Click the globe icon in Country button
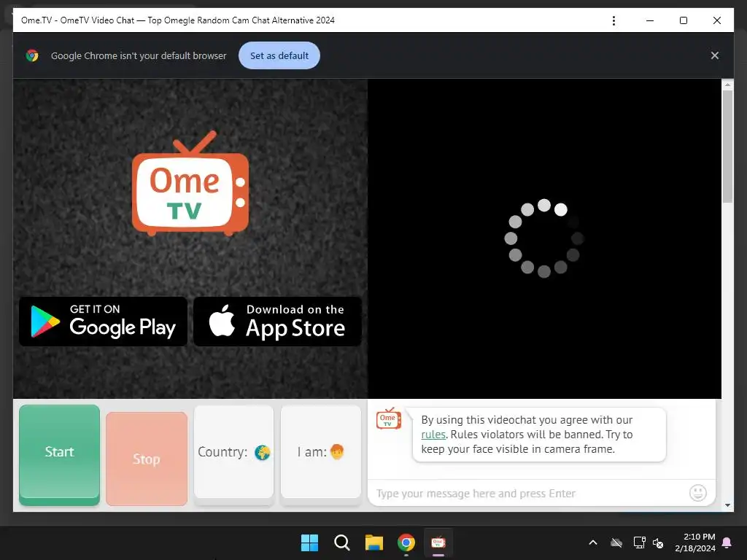The width and height of the screenshot is (747, 560). pos(262,452)
